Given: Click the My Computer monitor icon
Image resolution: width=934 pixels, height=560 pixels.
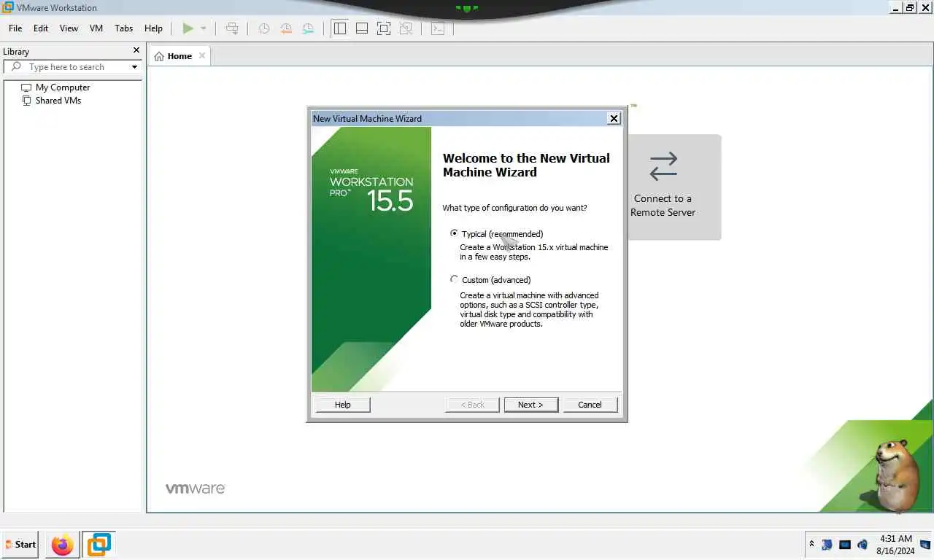Looking at the screenshot, I should [26, 87].
